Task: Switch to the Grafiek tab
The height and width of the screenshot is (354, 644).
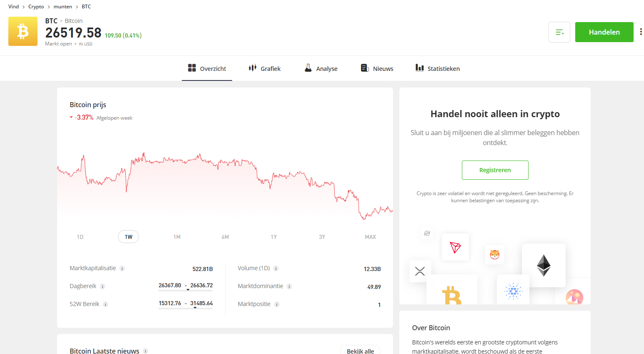Action: click(x=265, y=68)
